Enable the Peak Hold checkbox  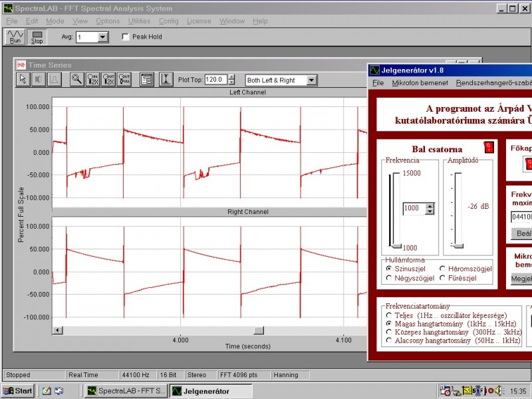click(x=126, y=37)
